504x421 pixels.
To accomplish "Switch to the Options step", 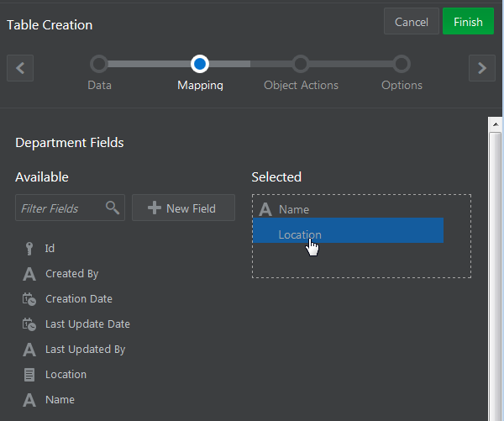I will click(402, 64).
